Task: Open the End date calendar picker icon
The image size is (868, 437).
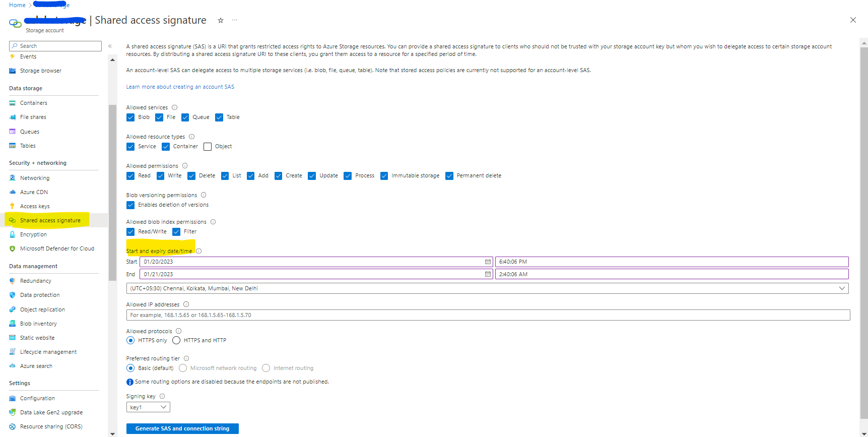Action: pyautogui.click(x=488, y=274)
